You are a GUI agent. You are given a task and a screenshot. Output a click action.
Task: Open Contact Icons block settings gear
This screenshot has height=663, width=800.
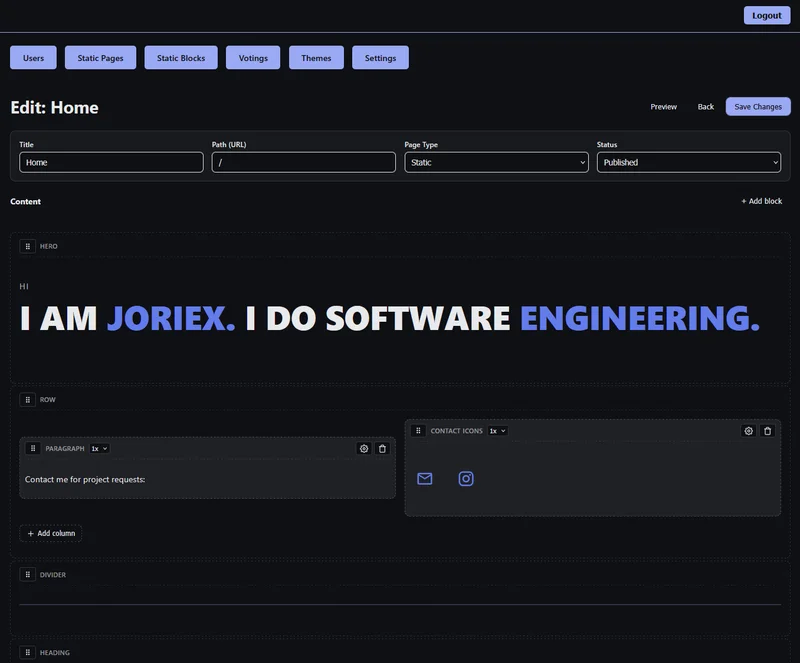pos(748,431)
